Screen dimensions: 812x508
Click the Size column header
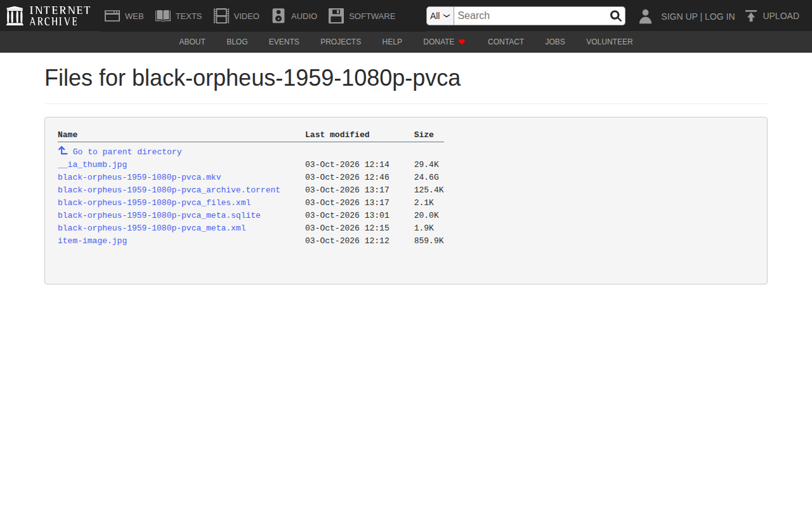(x=424, y=135)
